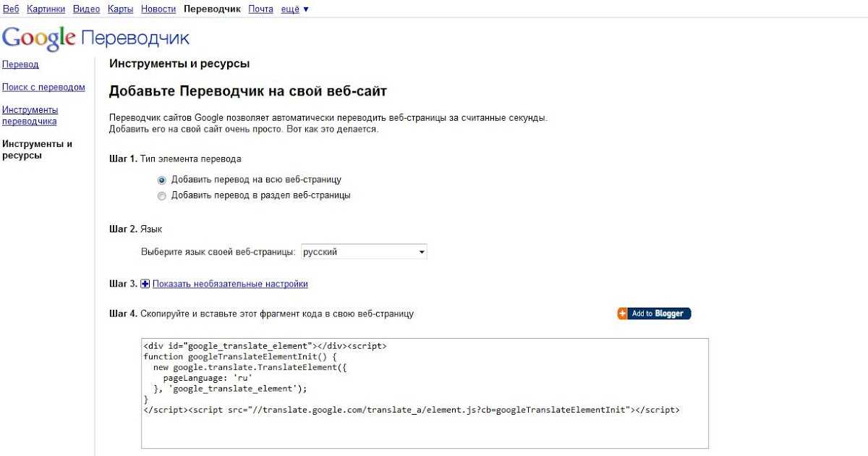Click the 'Переводчик' title next to logo
Screen dimensions: 868x456
coord(135,38)
